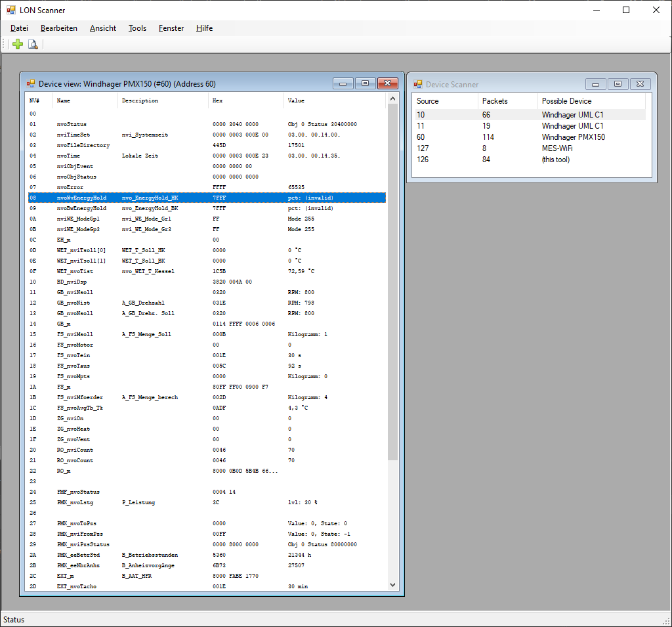Select the nvoError row
This screenshot has height=627, width=672.
click(207, 187)
